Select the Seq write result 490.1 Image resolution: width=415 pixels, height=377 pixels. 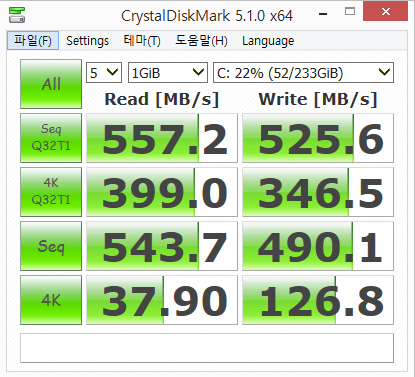(x=318, y=246)
